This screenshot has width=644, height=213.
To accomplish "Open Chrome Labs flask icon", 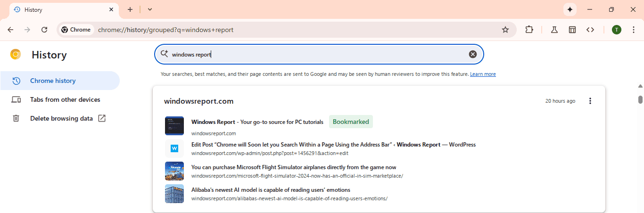I will 554,30.
